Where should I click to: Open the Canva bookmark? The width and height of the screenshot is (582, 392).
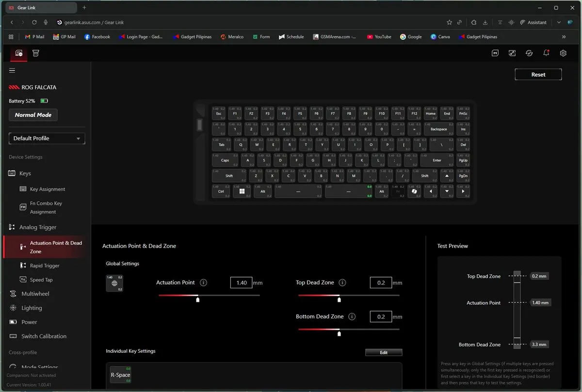pos(440,36)
